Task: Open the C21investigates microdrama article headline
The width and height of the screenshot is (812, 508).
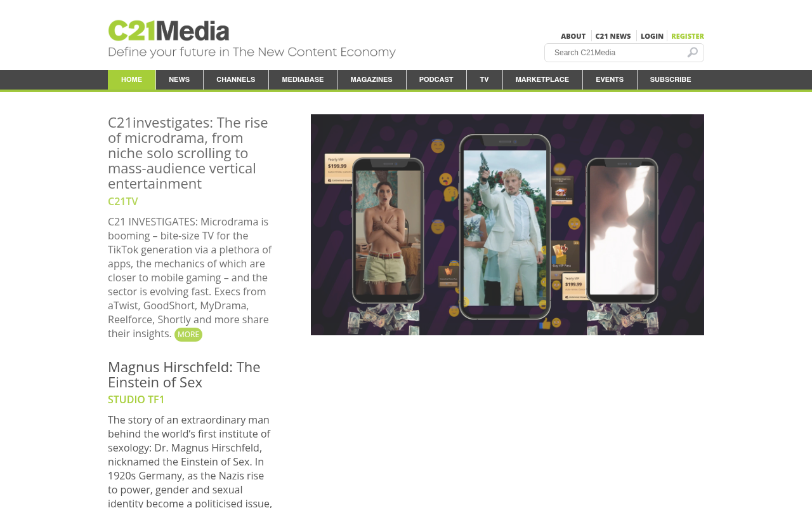Action: tap(188, 153)
